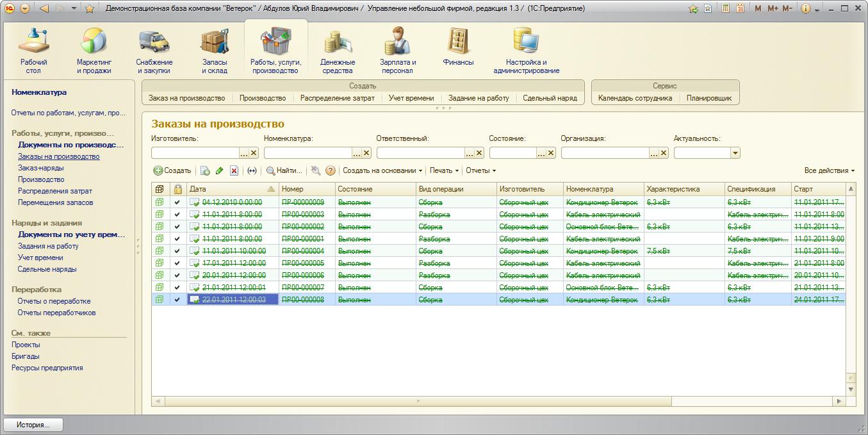Viewport: 868px width, 435px height.
Task: Open Отчеты переработчиков in sidebar
Action: click(56, 313)
